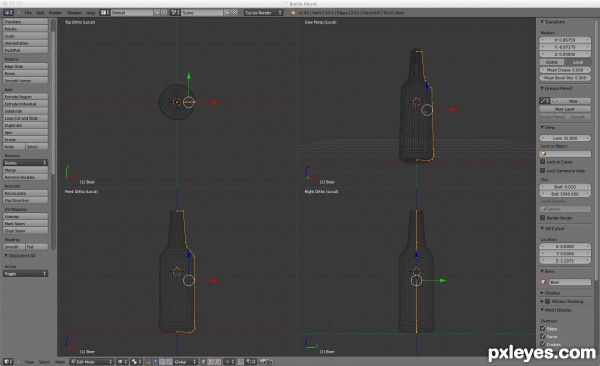Adjust the Mean Crease slider
Screen dimensions: 600x366
[x=565, y=70]
